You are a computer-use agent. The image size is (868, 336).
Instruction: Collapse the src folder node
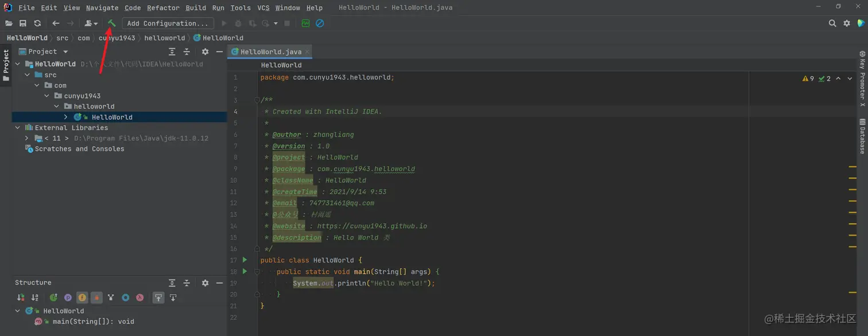[27, 75]
